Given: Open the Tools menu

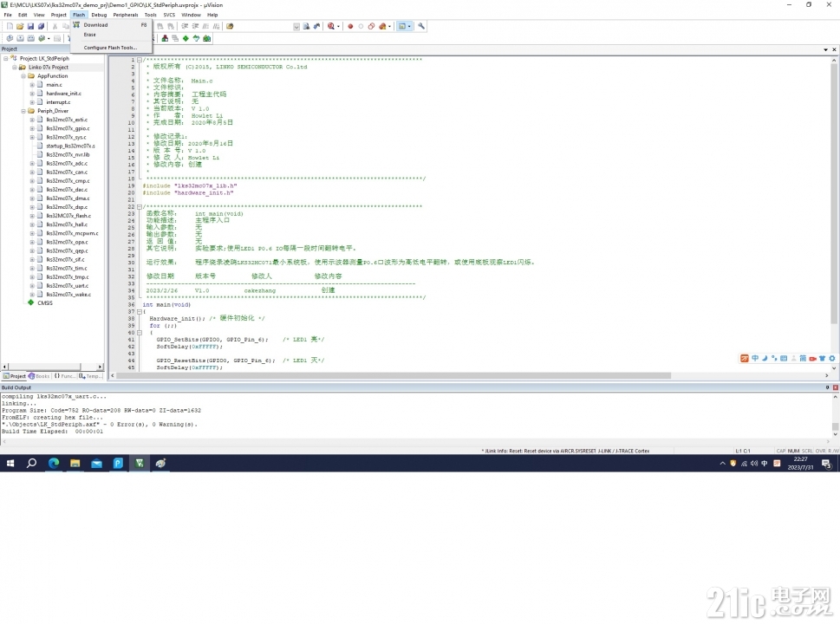Looking at the screenshot, I should click(151, 15).
